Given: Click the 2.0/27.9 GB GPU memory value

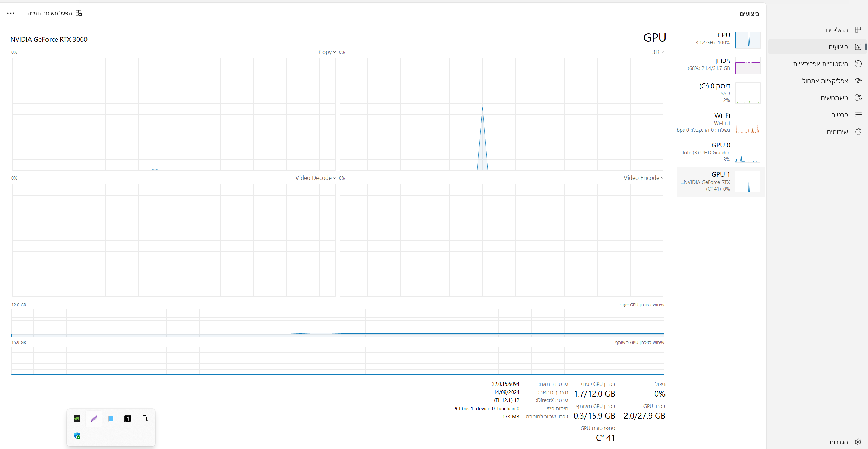Looking at the screenshot, I should [x=644, y=416].
